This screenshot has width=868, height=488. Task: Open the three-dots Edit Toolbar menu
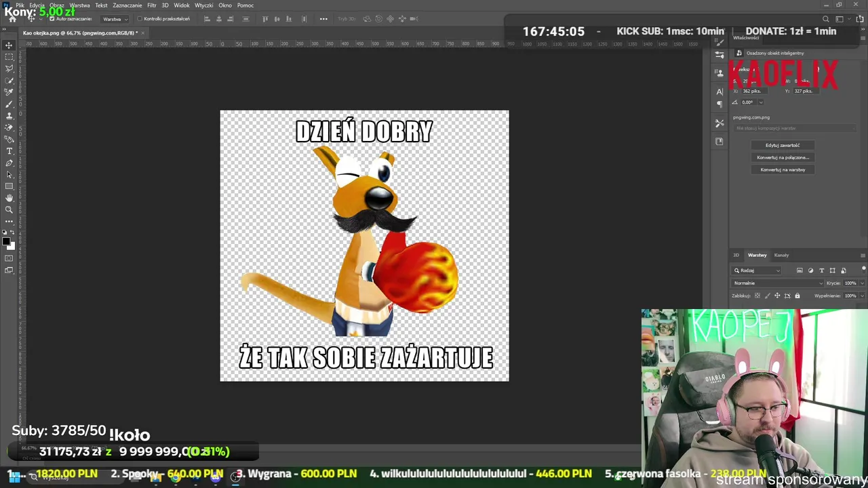tap(9, 222)
